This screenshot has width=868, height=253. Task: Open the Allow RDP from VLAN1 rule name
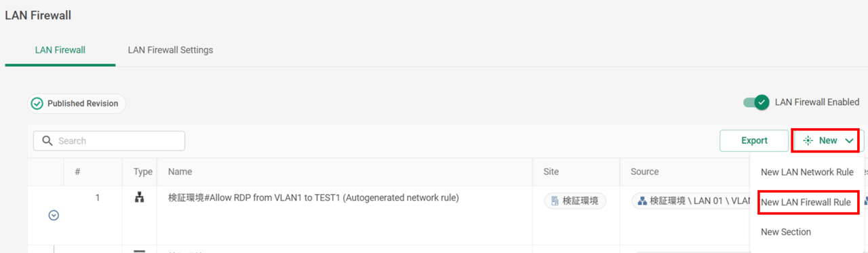point(313,198)
